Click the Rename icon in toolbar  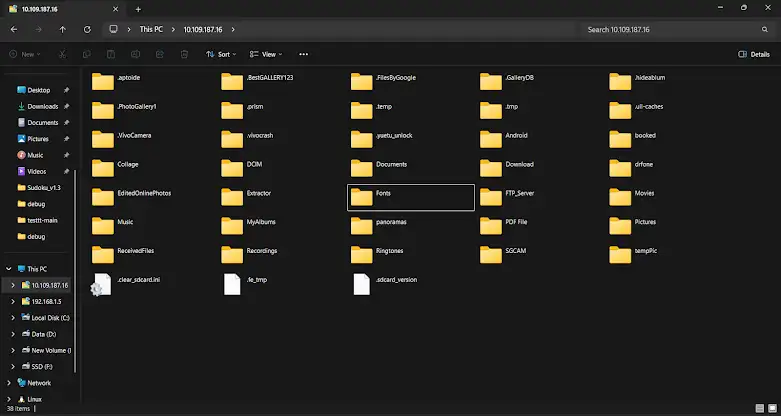pyautogui.click(x=135, y=54)
